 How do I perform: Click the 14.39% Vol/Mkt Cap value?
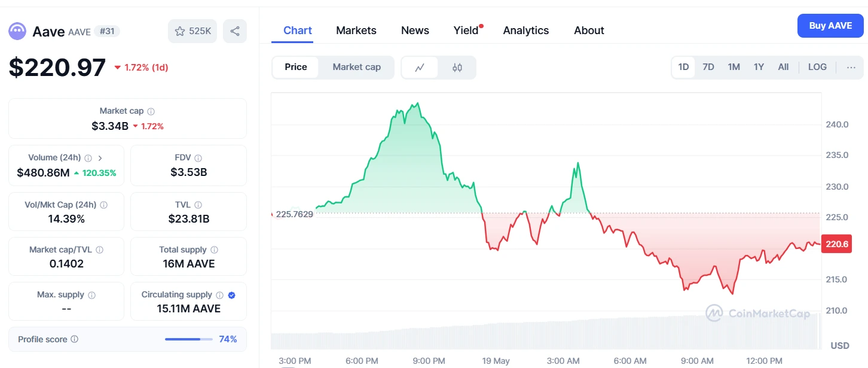66,219
